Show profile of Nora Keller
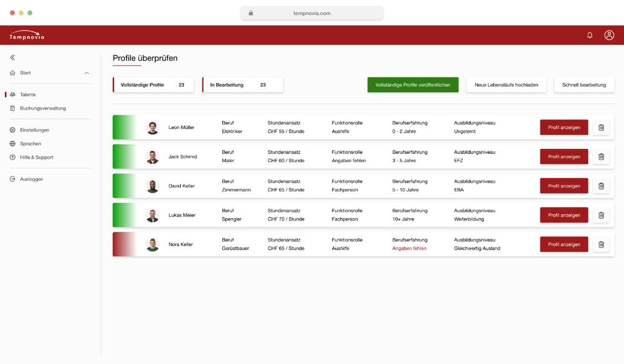This screenshot has height=364, width=624. [564, 244]
